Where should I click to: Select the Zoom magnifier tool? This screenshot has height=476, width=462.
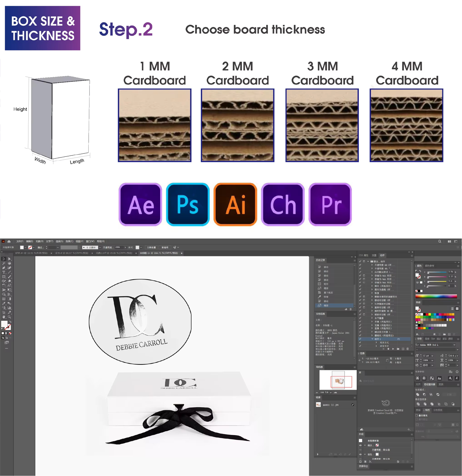10,317
